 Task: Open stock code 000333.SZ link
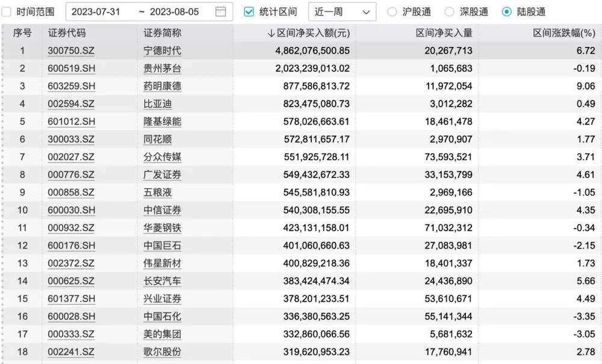(x=71, y=334)
